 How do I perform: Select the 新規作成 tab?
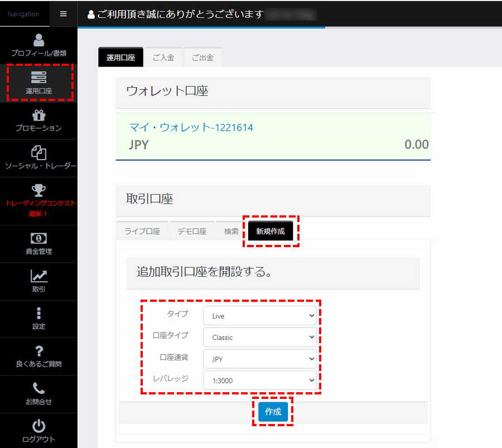(x=270, y=231)
